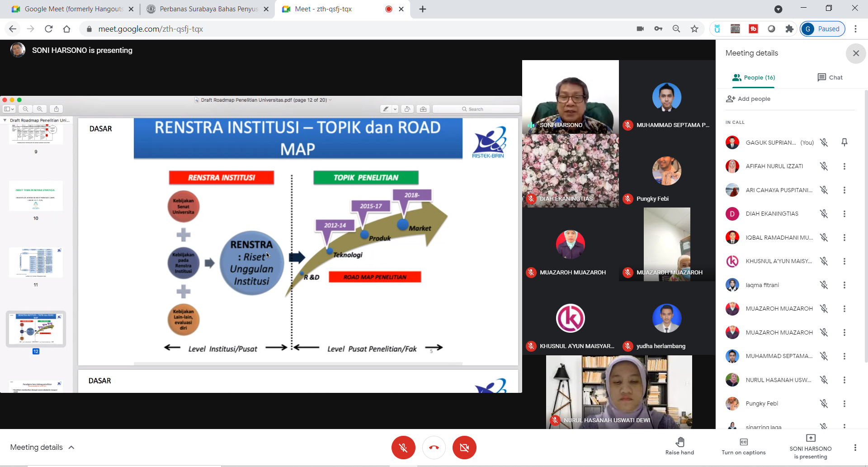The height and width of the screenshot is (467, 868).
Task: Open Chrome three-dot menu
Action: point(855,29)
